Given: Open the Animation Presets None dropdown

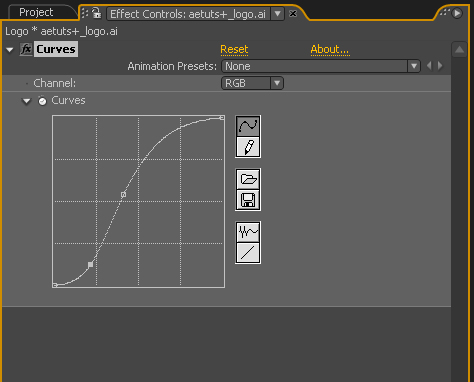Looking at the screenshot, I should [320, 66].
